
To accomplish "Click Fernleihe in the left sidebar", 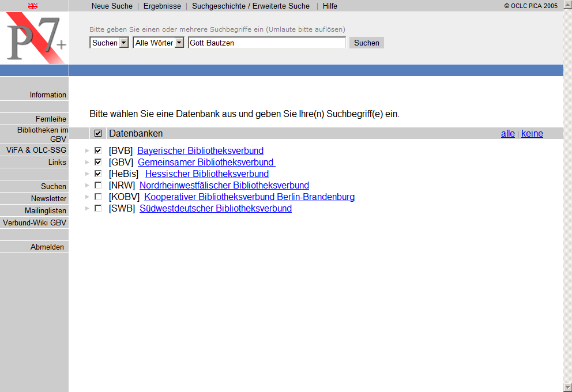I will (x=51, y=119).
